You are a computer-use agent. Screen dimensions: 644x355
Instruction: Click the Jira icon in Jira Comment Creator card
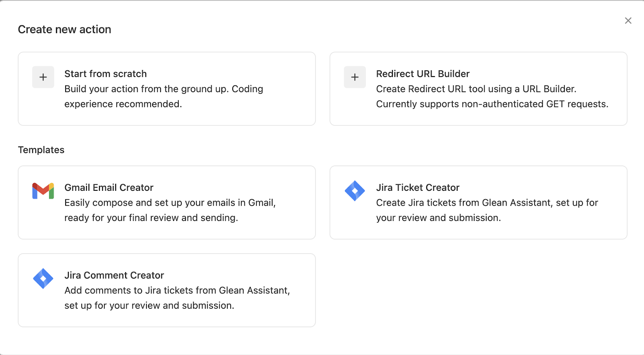point(43,279)
